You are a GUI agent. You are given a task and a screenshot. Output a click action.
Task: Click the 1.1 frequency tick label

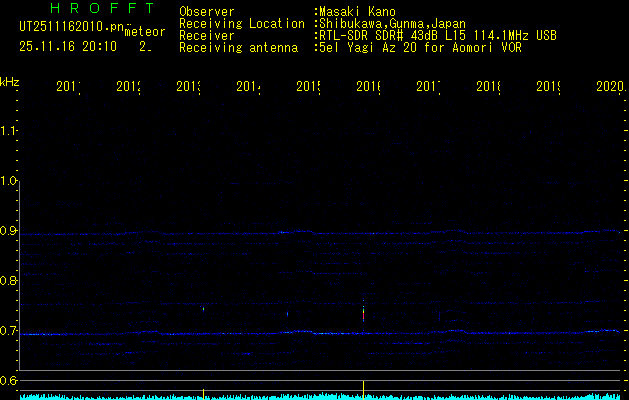click(x=10, y=130)
